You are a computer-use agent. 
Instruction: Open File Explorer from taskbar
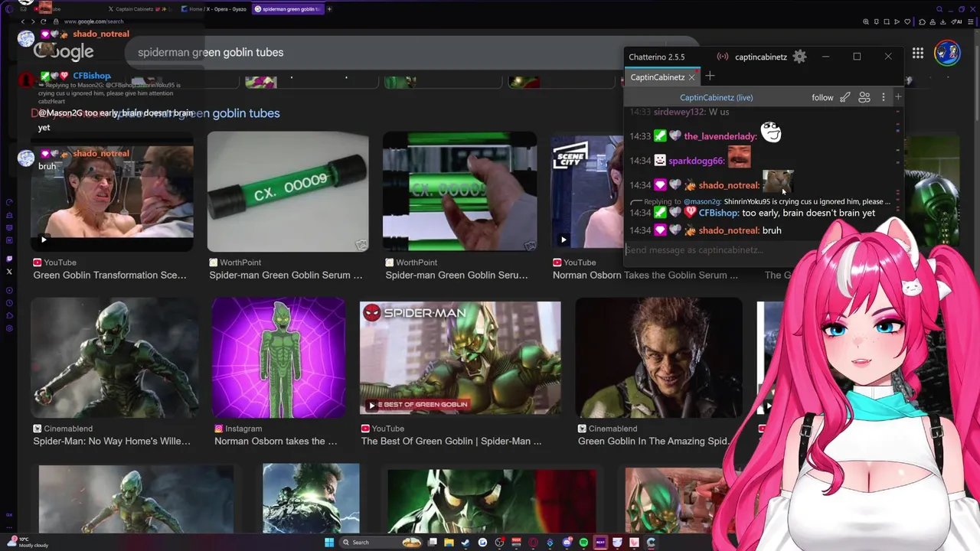pos(449,542)
